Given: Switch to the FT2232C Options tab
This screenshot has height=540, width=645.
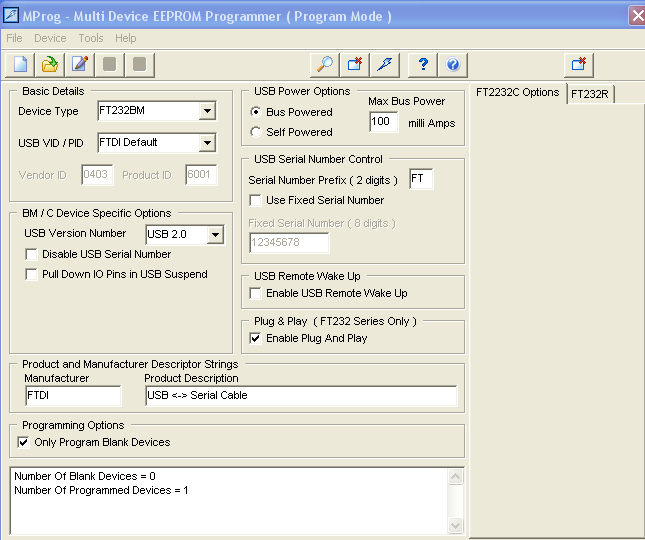Looking at the screenshot, I should pos(517,93).
